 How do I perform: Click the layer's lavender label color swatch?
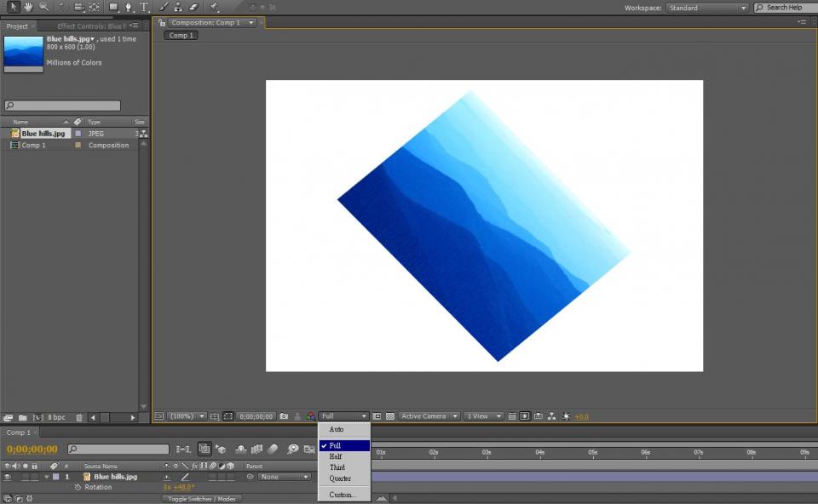tap(56, 477)
